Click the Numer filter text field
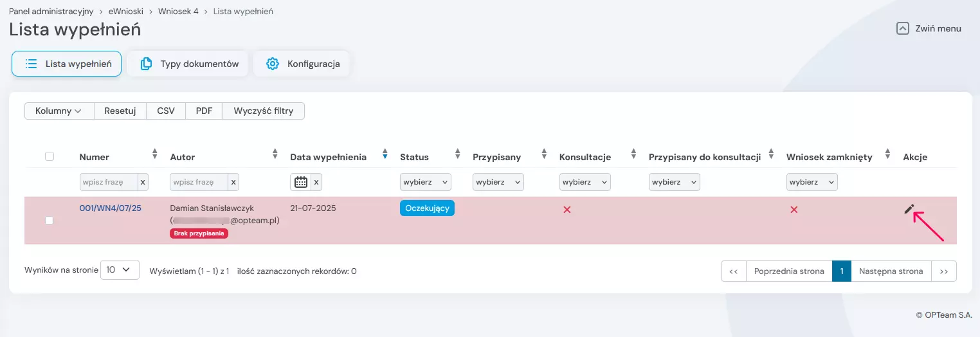Screen dimensions: 980x337 tap(109, 182)
